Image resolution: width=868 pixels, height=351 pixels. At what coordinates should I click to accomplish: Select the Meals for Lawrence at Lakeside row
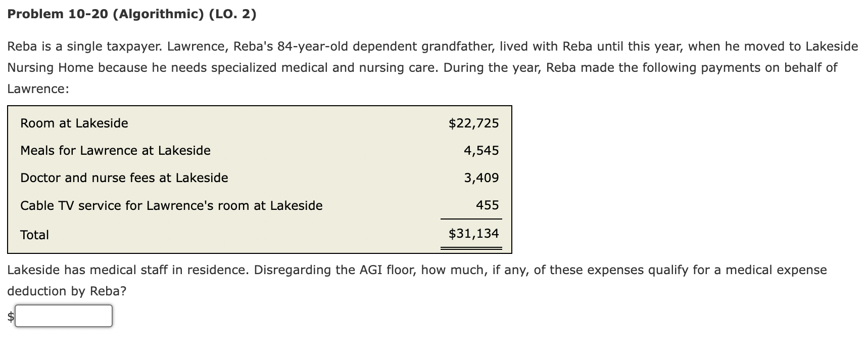(115, 150)
